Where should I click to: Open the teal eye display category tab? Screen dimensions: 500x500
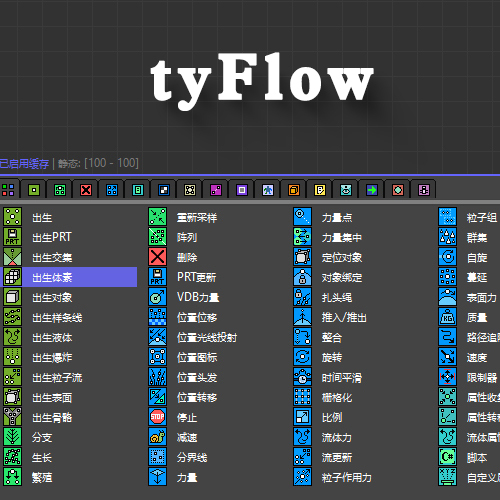(346, 190)
